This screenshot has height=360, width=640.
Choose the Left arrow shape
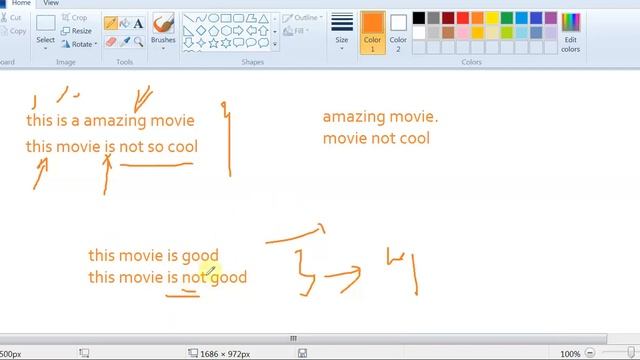click(x=251, y=31)
